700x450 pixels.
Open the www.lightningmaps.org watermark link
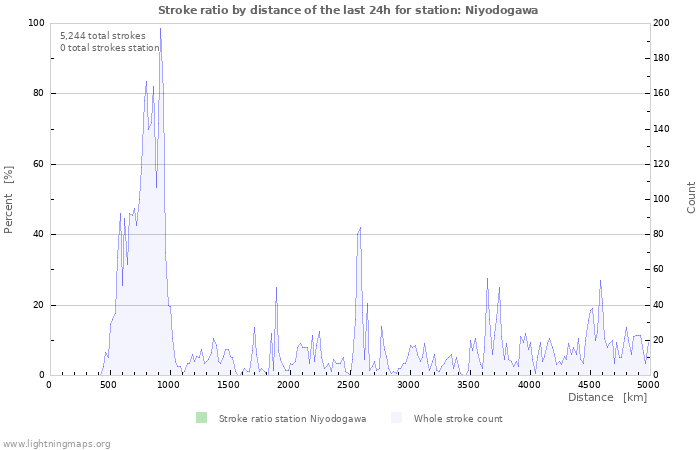pos(56,443)
